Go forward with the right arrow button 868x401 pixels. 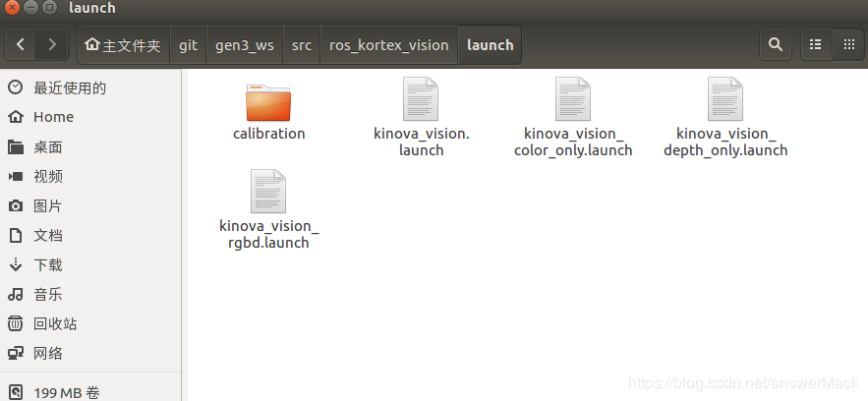click(x=52, y=45)
